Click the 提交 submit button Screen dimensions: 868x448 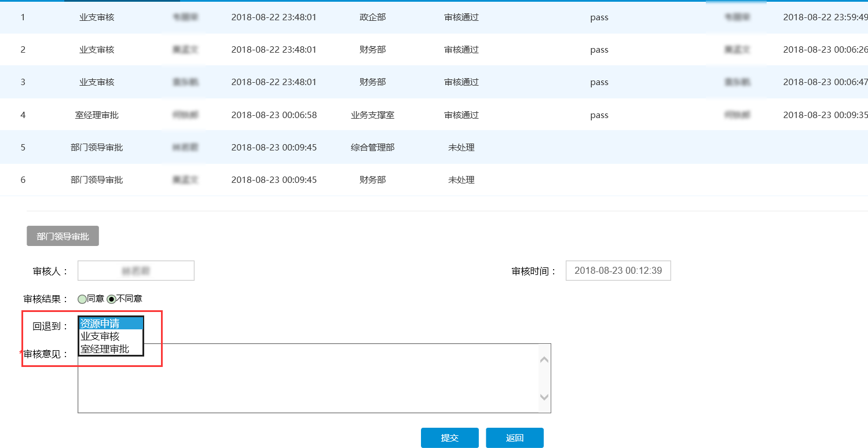[x=449, y=438]
